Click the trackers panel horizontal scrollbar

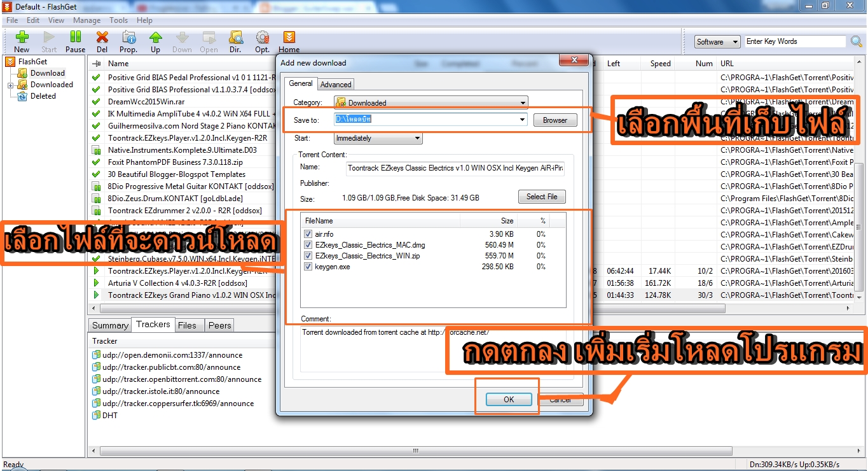click(x=417, y=451)
